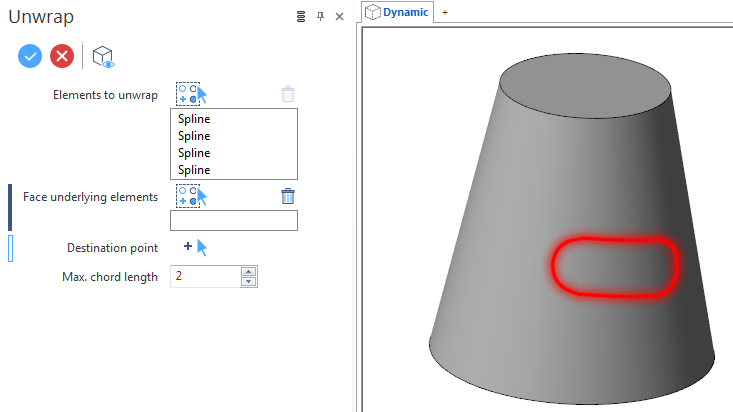Screen dimensions: 733x412
Task: Click the Max. chord length label
Action: tap(110, 277)
